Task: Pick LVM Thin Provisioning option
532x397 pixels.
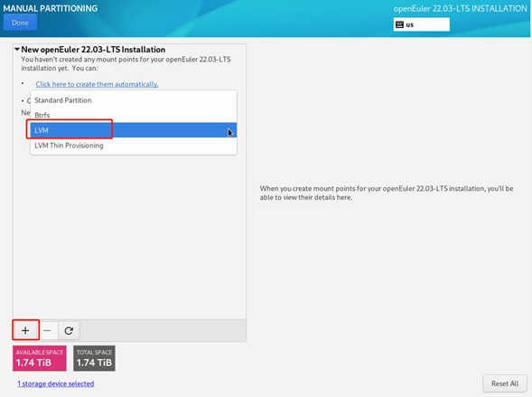Action: point(134,146)
